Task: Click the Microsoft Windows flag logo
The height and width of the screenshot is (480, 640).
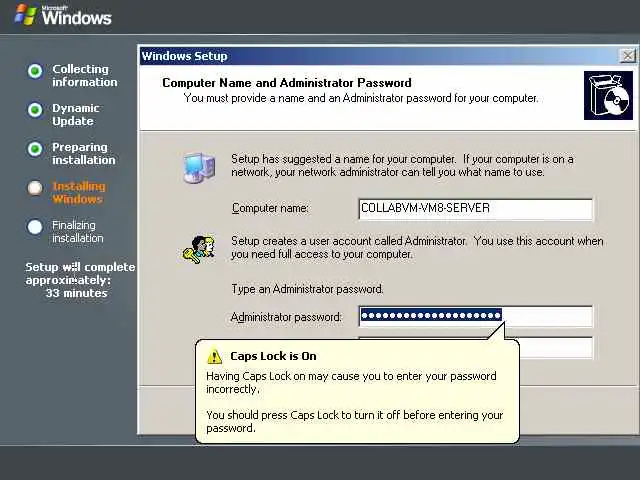Action: (25, 14)
